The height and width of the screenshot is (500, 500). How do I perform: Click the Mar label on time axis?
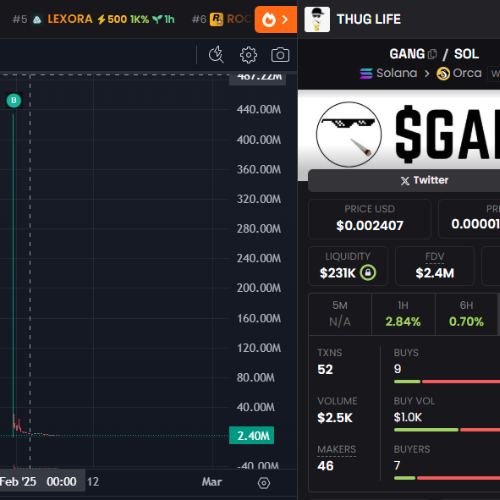212,482
